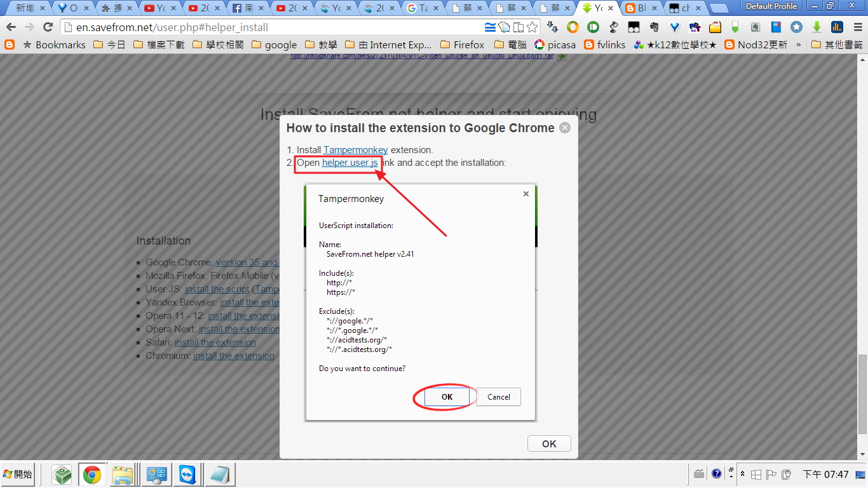Close the install instructions dialog with X
Image resolution: width=868 pixels, height=488 pixels.
tap(564, 128)
